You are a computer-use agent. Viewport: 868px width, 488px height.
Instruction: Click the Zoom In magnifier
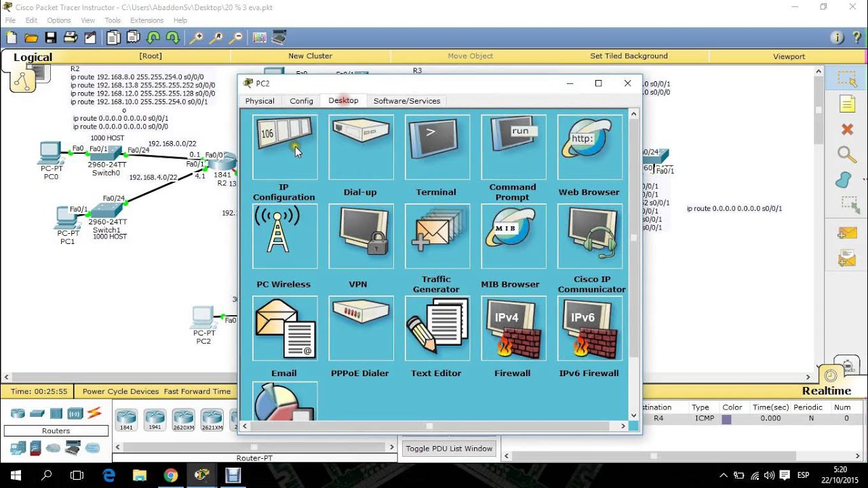[196, 38]
